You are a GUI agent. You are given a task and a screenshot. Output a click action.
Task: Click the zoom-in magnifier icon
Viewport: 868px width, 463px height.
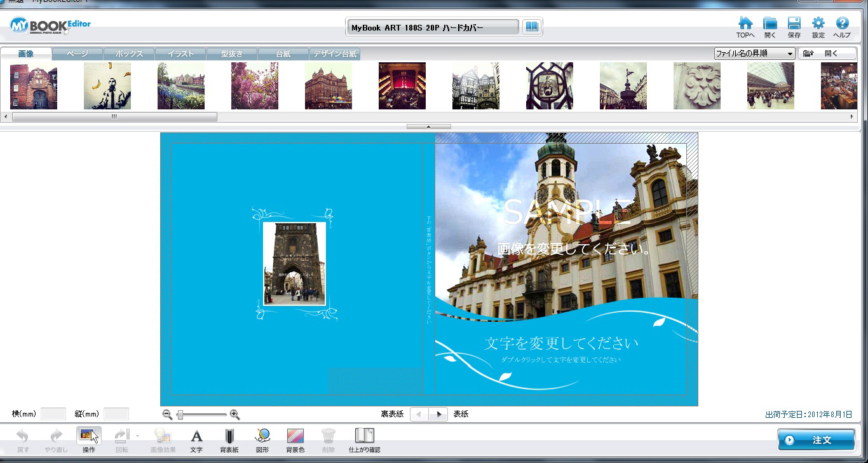click(x=234, y=415)
